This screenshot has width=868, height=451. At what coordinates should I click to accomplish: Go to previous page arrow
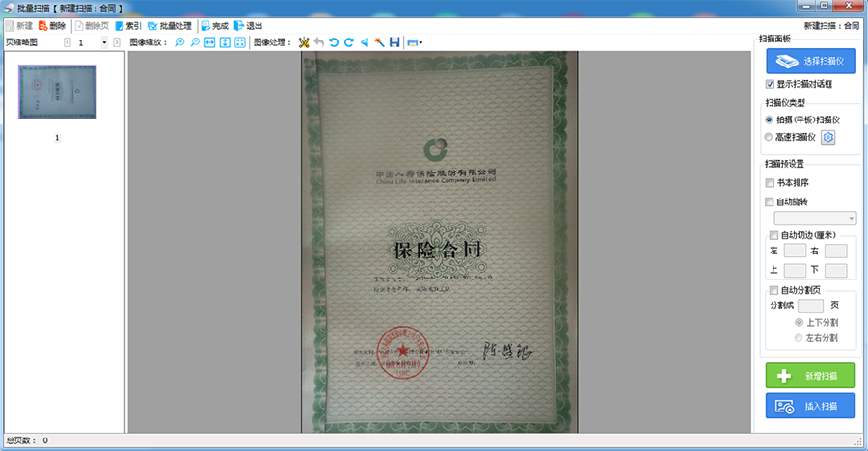68,42
